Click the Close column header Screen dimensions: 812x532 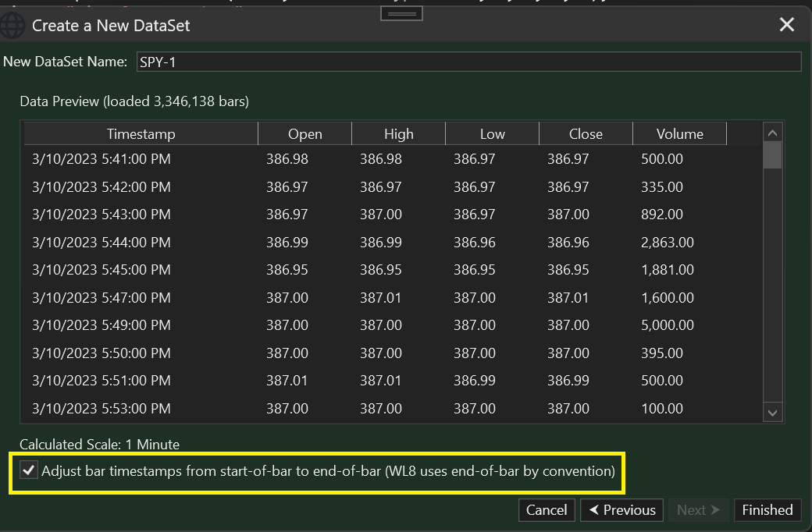click(x=586, y=134)
